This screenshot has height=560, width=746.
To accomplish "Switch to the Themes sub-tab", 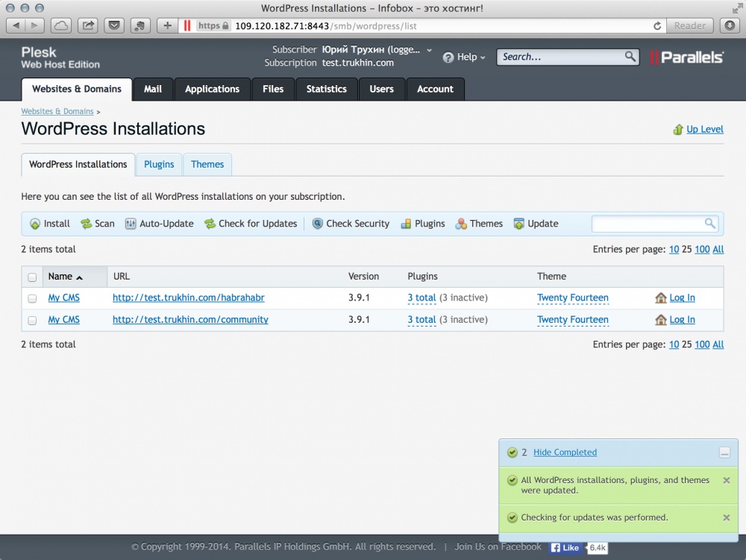I will click(207, 165).
